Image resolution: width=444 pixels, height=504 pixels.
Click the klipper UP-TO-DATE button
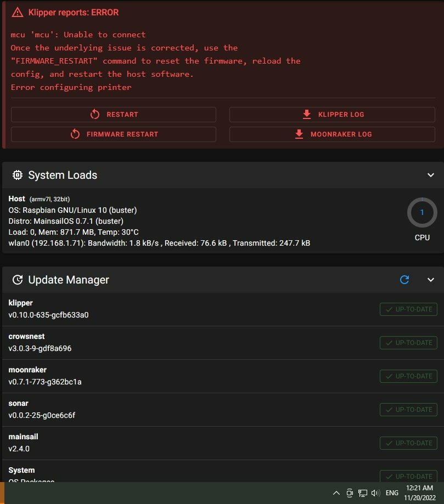point(408,309)
